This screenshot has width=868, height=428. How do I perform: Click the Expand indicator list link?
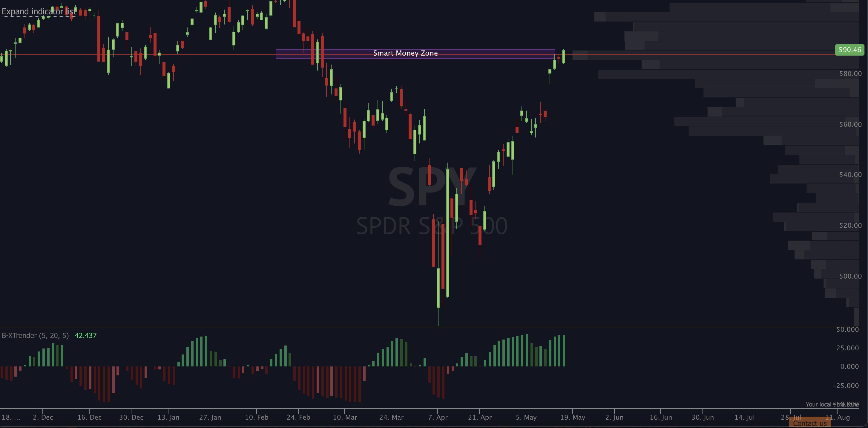(39, 11)
